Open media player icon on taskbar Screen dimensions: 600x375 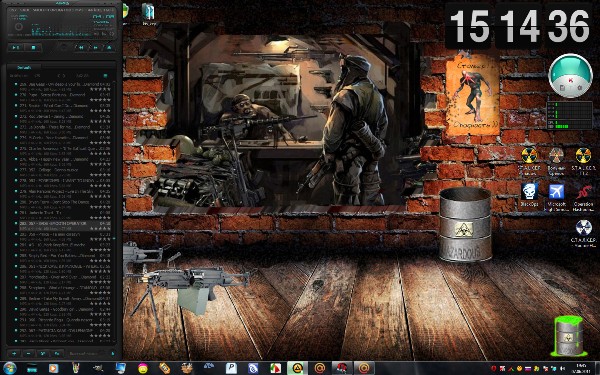[x=54, y=368]
